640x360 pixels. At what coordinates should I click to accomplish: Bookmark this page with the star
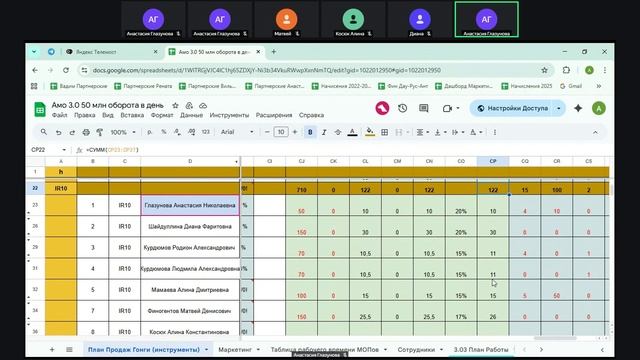click(x=544, y=70)
